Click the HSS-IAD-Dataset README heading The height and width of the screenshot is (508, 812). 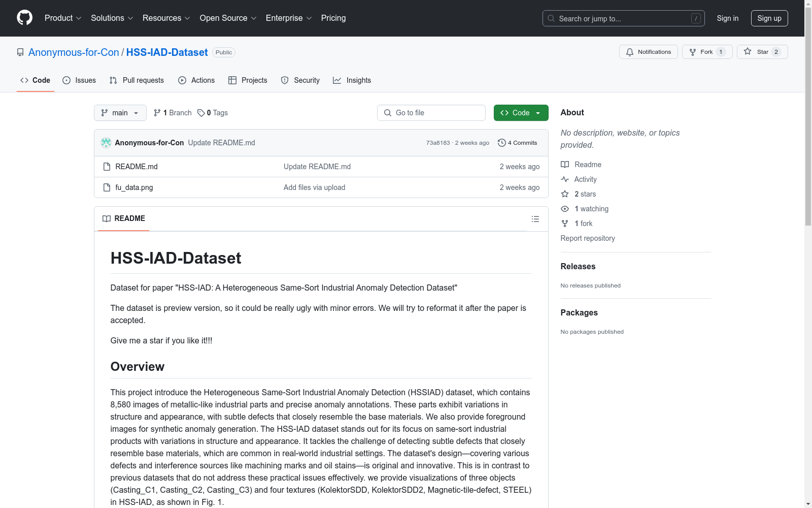(x=176, y=258)
